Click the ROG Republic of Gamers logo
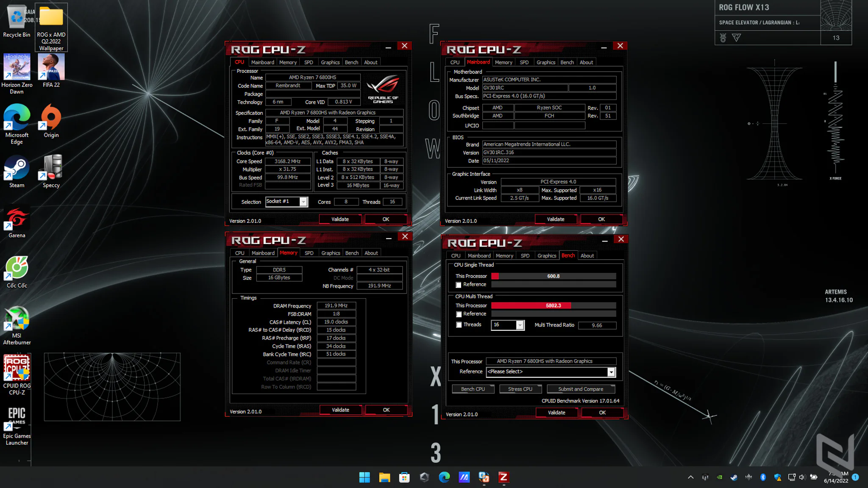 tap(383, 89)
